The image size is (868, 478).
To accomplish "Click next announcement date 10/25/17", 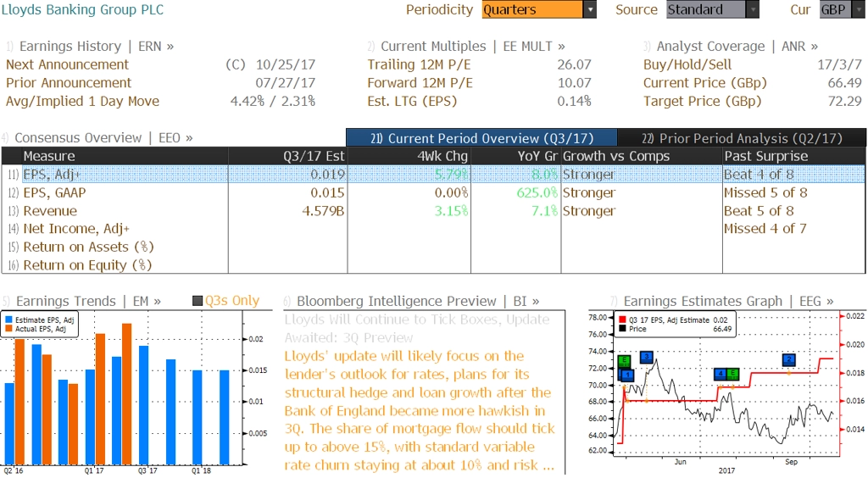I will pyautogui.click(x=285, y=64).
